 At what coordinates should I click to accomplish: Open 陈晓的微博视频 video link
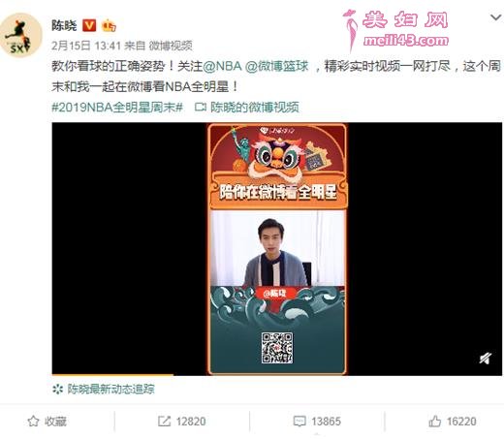click(x=255, y=108)
